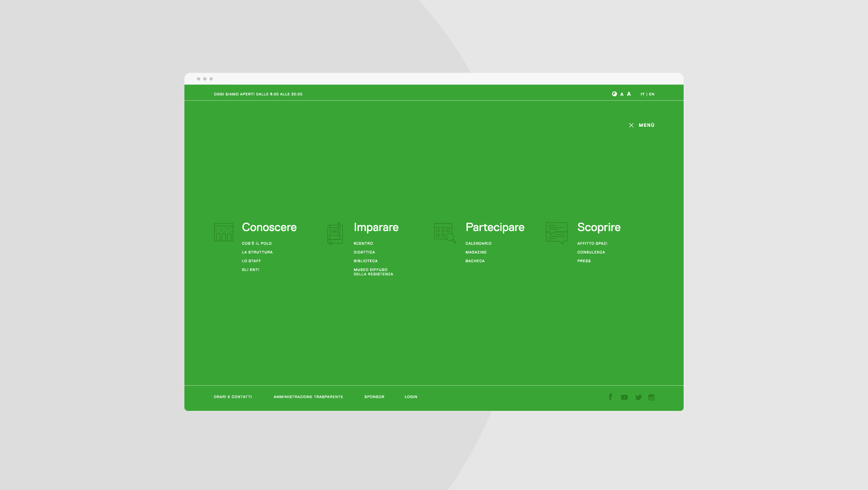Open the Partecipare section heading
The width and height of the screenshot is (868, 490).
495,227
